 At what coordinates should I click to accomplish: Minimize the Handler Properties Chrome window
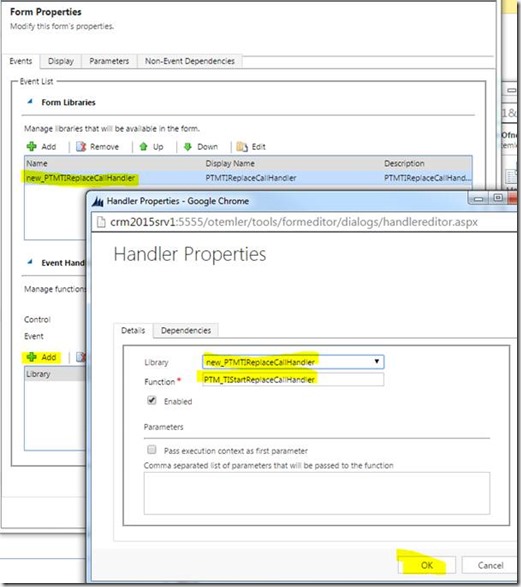[x=478, y=198]
